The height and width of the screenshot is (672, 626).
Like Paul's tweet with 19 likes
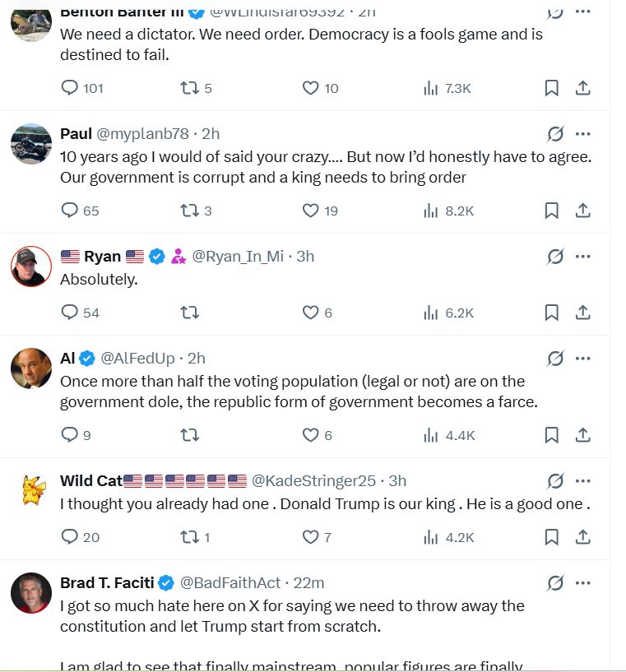click(x=310, y=211)
